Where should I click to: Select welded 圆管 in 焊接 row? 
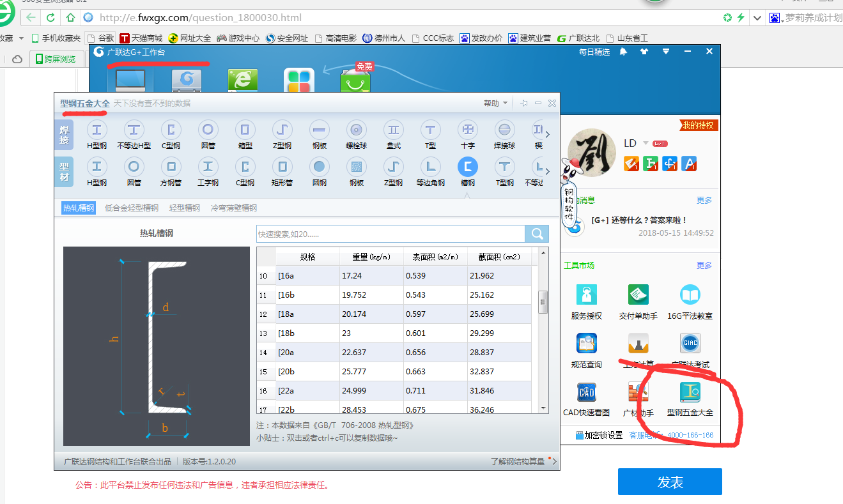[208, 130]
